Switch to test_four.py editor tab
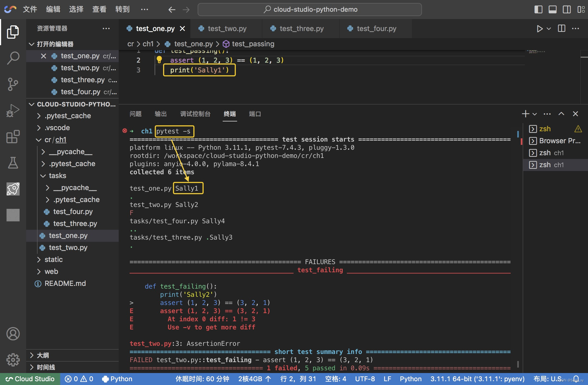Screen dimensions: 588x385 (x=376, y=29)
